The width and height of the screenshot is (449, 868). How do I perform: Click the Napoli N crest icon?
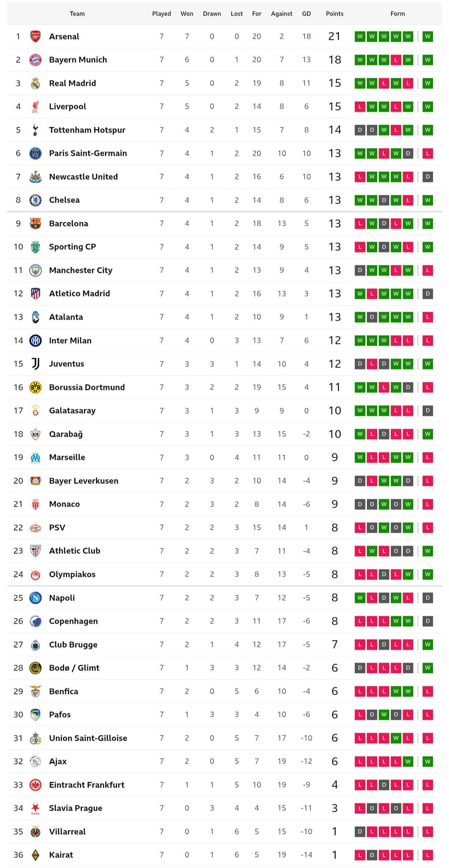35,598
